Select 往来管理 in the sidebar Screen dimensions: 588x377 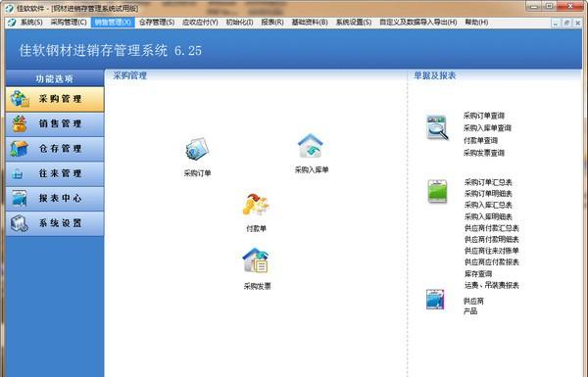click(x=55, y=173)
